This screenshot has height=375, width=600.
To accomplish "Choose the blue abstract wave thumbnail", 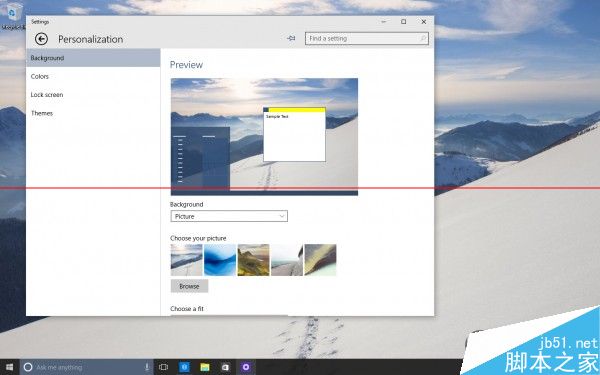I will click(220, 260).
